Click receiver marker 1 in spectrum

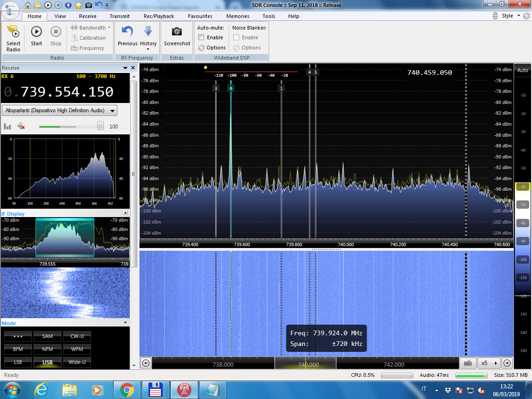[281, 88]
